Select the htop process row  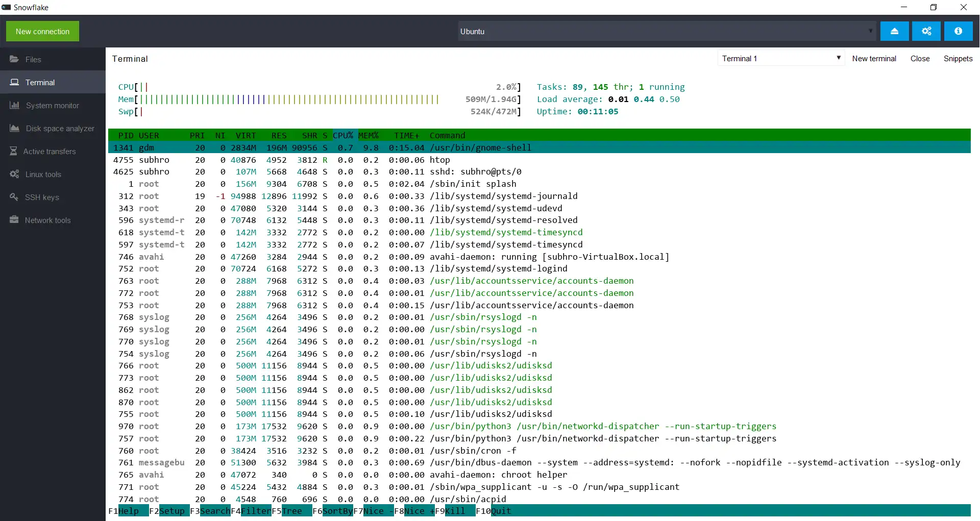(439, 160)
